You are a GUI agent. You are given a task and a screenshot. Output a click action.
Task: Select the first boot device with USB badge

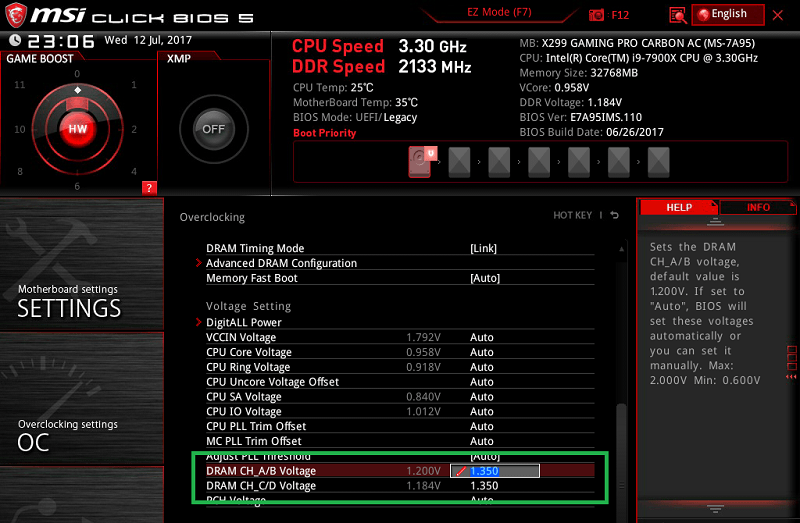421,162
